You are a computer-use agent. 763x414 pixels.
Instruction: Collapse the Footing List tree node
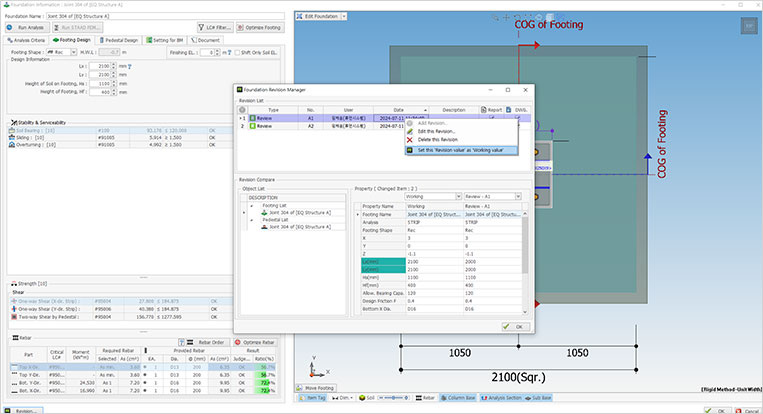pos(252,206)
